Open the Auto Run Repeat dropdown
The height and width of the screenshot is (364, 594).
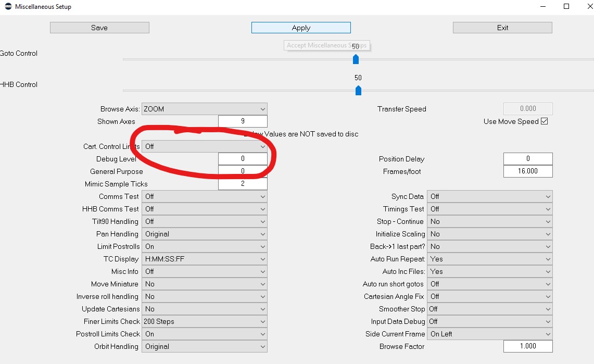tap(490, 259)
